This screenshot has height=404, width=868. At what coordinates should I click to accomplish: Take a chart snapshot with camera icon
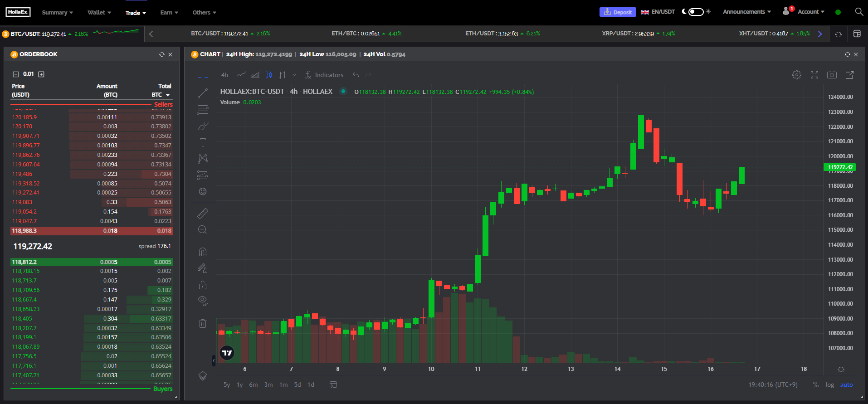pos(832,75)
